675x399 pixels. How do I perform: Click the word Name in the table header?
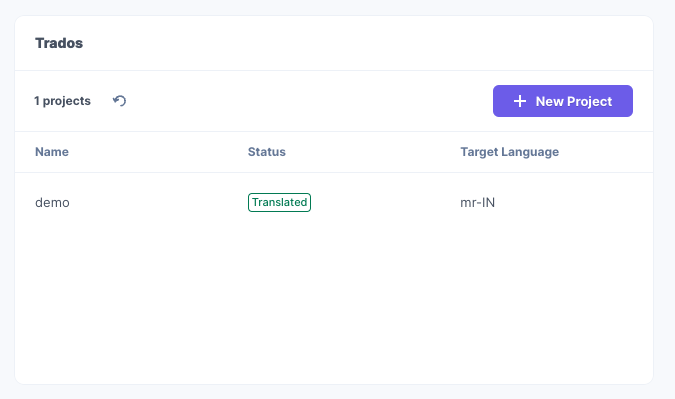[52, 152]
